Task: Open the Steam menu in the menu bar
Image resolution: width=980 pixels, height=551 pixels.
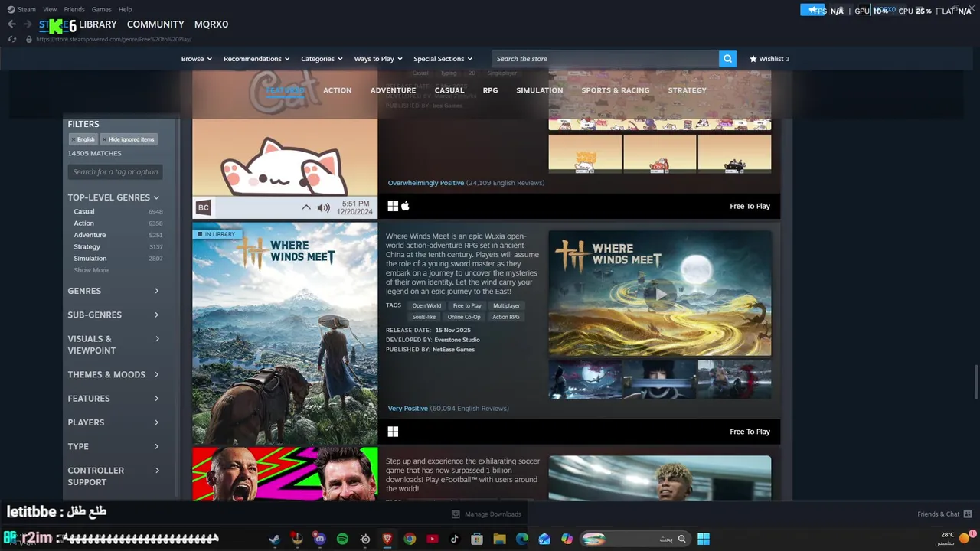Action: point(26,9)
